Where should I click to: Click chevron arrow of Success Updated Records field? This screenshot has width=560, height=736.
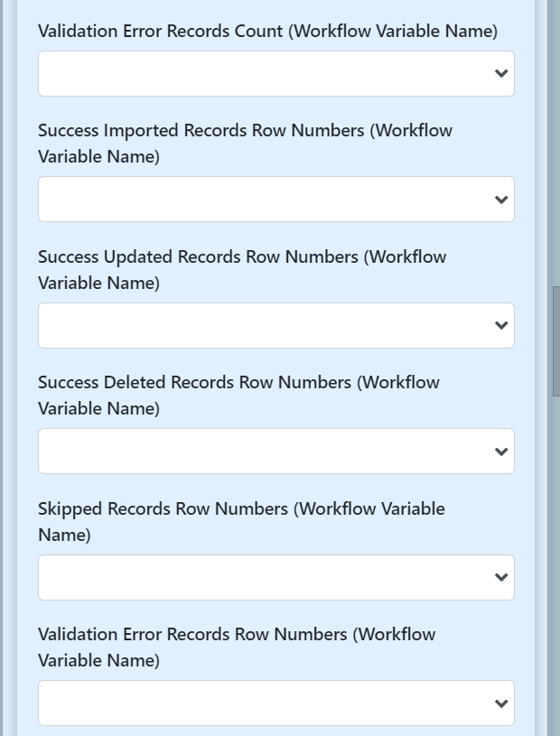click(502, 326)
